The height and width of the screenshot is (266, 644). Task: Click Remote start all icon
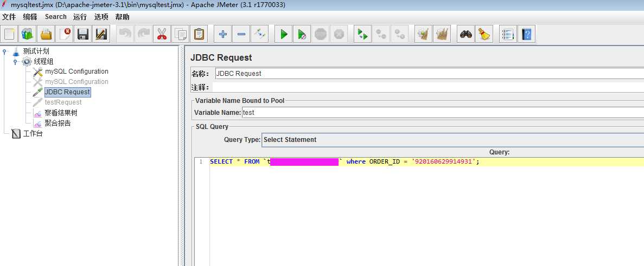[362, 34]
